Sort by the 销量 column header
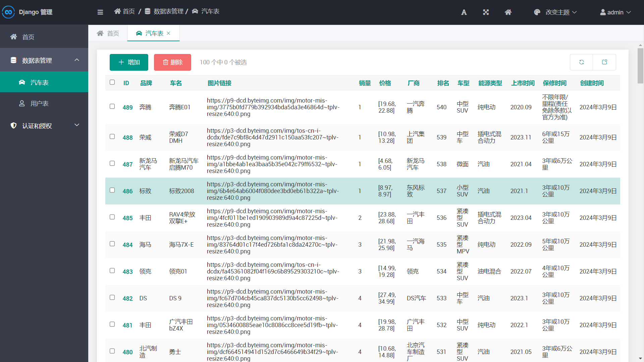Screen dimensions: 644x362 365,83
